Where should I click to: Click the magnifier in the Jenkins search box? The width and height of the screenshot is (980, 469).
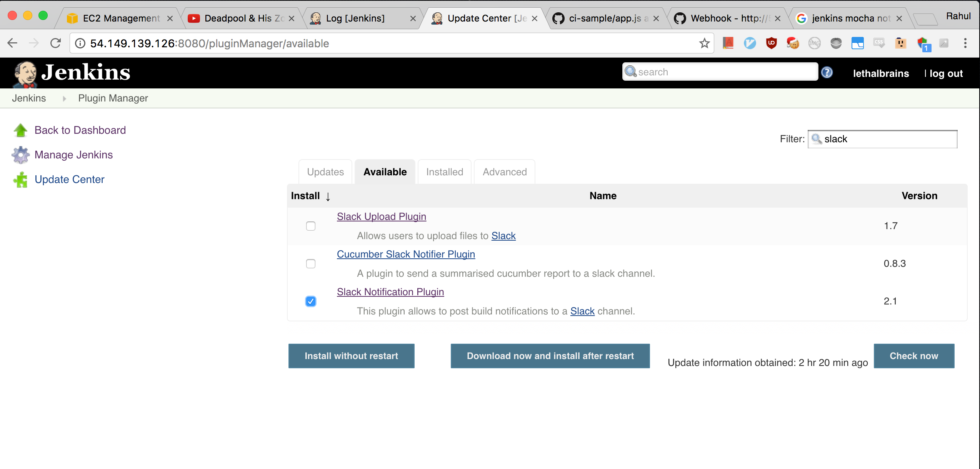tap(631, 72)
